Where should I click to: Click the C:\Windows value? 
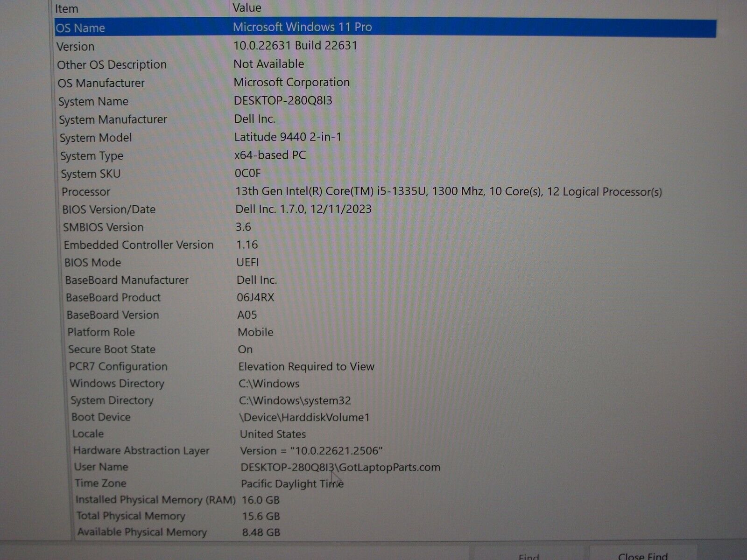[x=269, y=384]
